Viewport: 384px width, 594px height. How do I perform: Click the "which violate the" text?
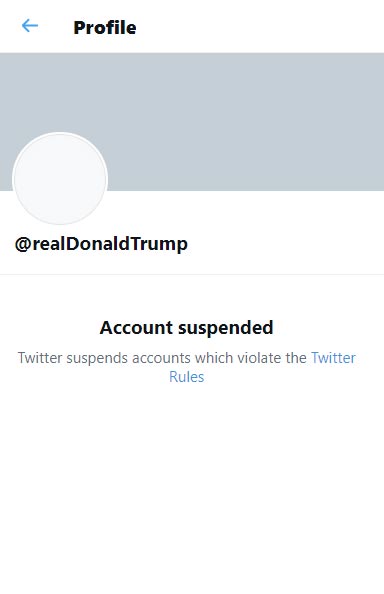(251, 358)
